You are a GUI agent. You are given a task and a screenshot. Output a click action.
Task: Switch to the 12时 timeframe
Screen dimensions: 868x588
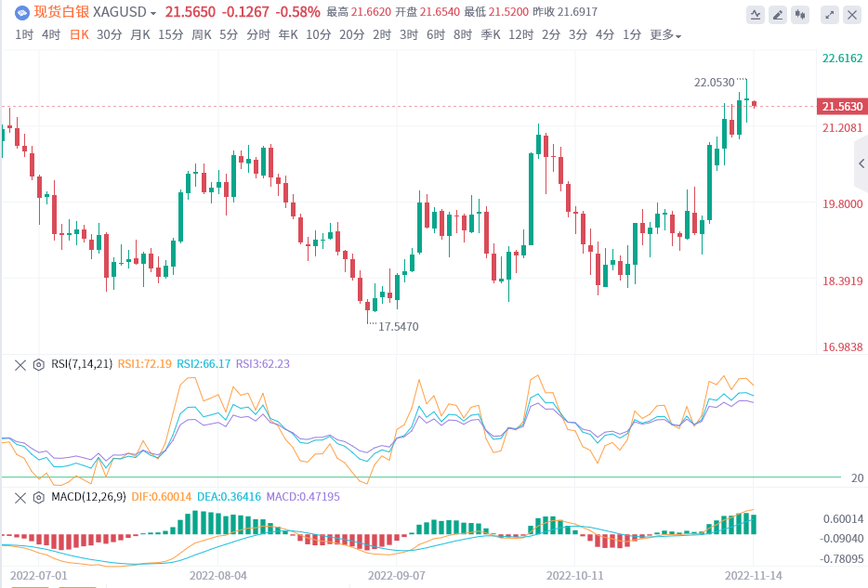521,35
